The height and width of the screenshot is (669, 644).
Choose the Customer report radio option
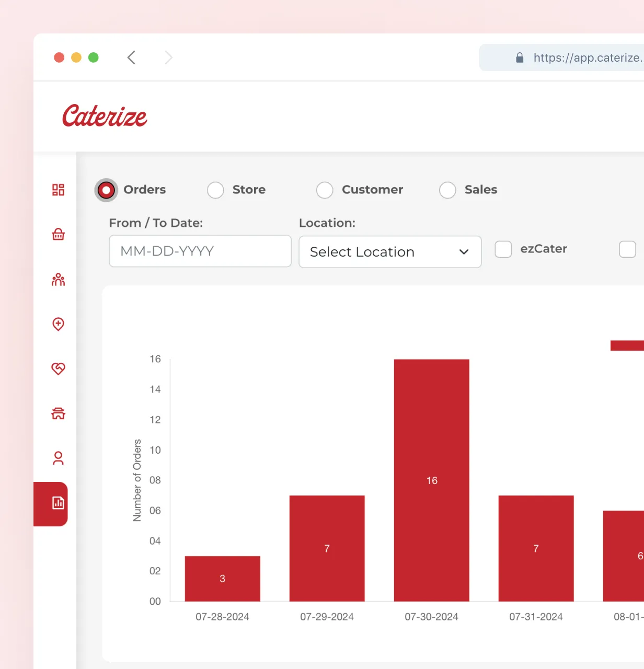point(325,190)
